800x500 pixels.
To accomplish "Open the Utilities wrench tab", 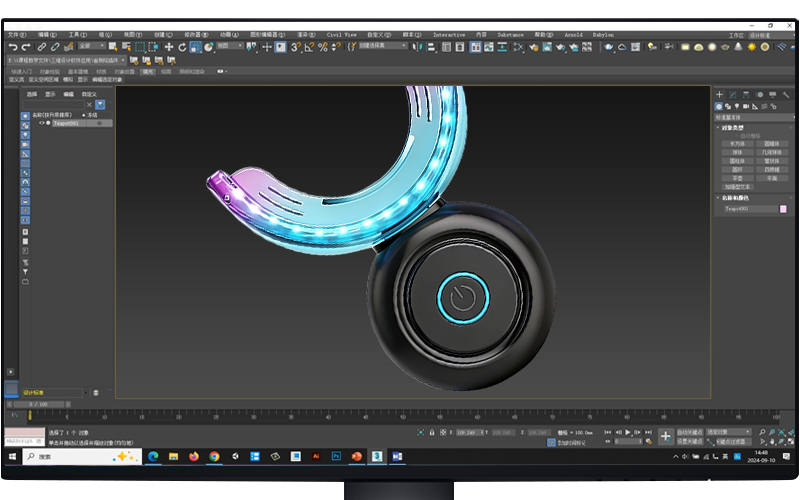I will pos(784,94).
